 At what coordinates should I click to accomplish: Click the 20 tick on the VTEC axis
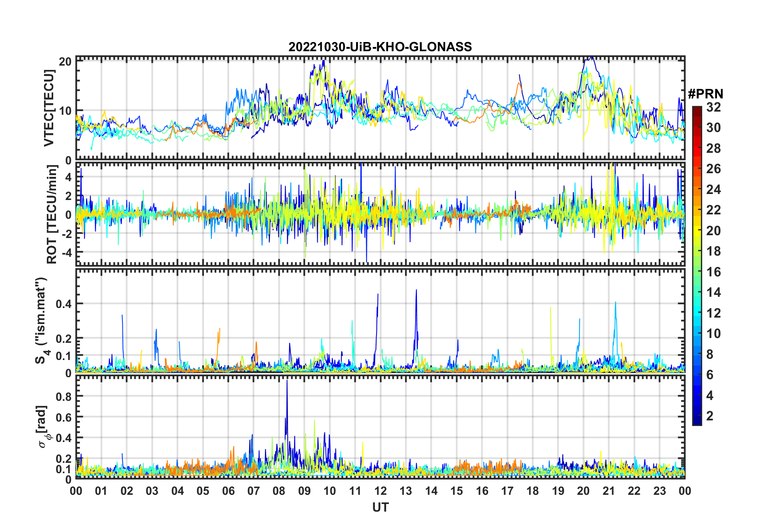[65, 62]
